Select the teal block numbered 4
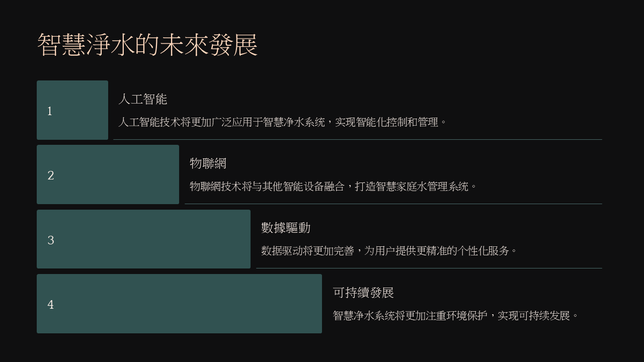 pos(179,304)
